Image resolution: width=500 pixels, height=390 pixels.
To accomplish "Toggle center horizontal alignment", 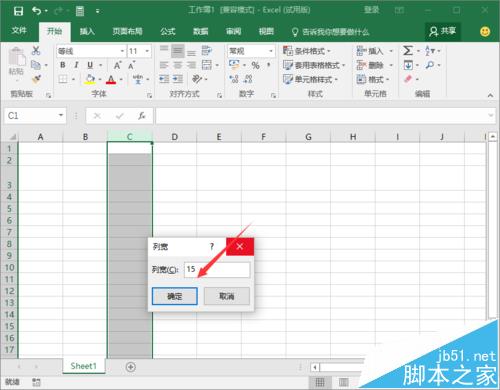I will click(x=178, y=65).
